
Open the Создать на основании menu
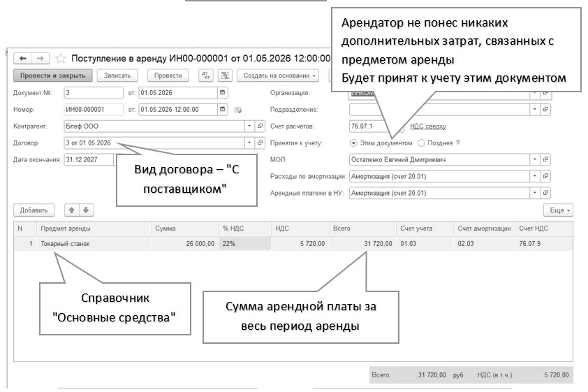coord(278,75)
